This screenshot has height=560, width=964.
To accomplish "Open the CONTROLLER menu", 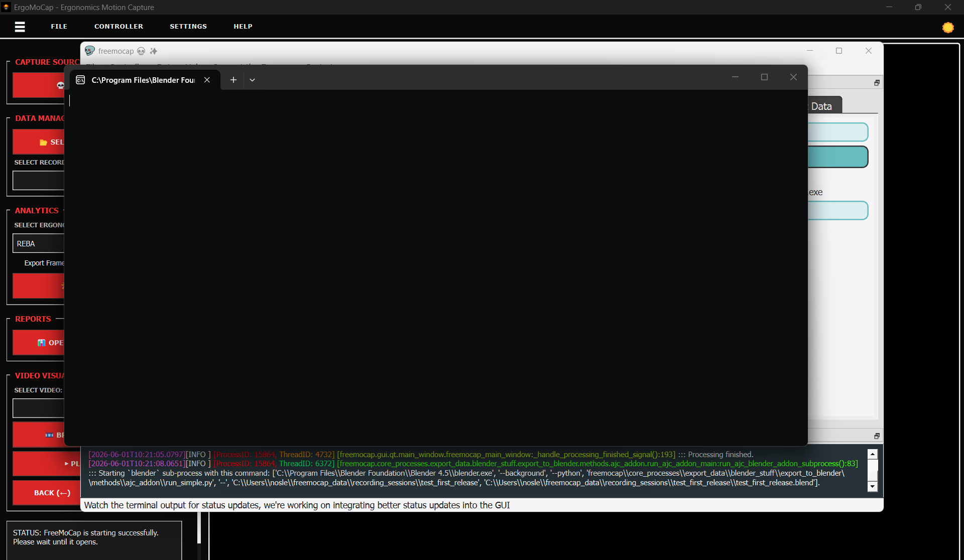I will [x=118, y=27].
